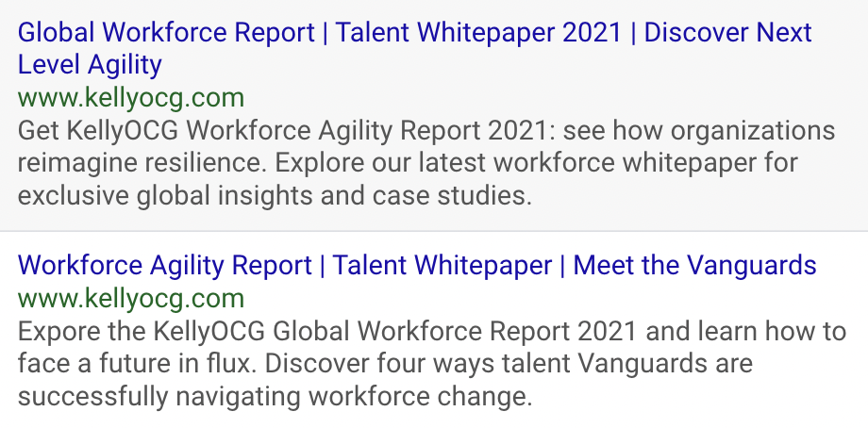Click "Talent Whitepaper 2021" in first headline
Viewport: 868px width, 428px height.
pyautogui.click(x=479, y=32)
